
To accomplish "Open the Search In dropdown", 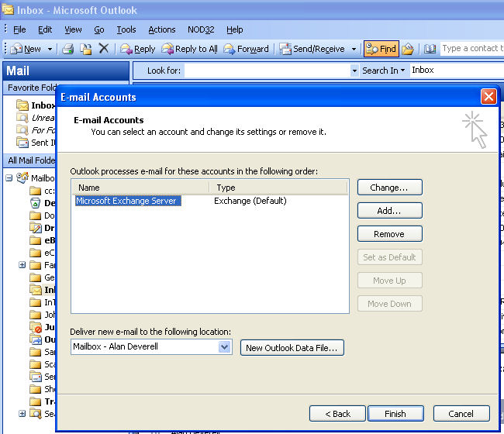I will click(384, 71).
